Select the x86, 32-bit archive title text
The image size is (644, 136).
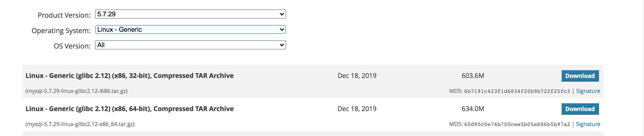click(x=129, y=76)
